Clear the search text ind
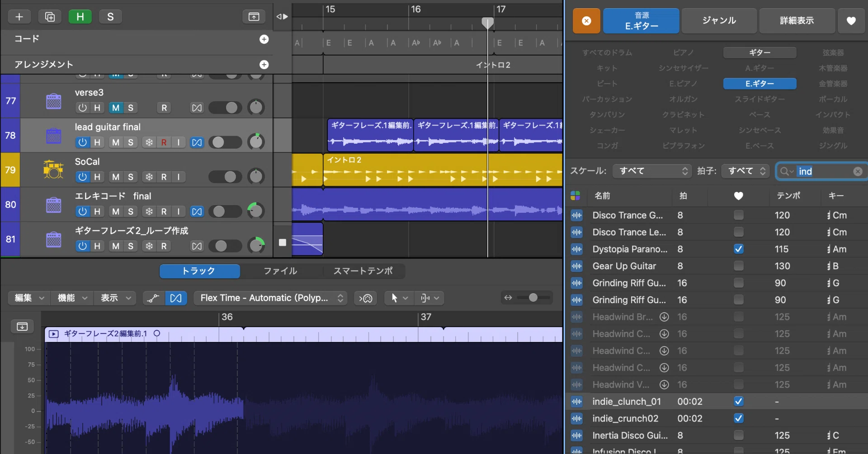Viewport: 868px width, 454px height. (x=858, y=171)
